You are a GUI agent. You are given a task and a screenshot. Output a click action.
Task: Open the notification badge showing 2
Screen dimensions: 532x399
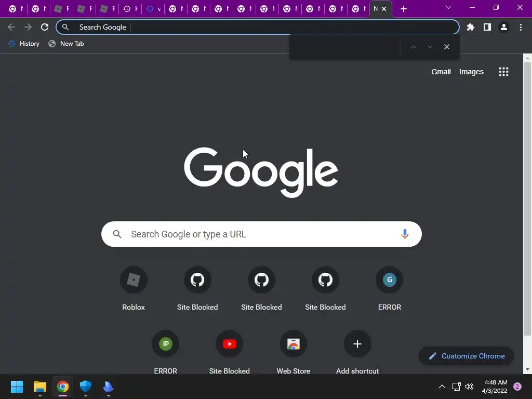click(x=517, y=387)
